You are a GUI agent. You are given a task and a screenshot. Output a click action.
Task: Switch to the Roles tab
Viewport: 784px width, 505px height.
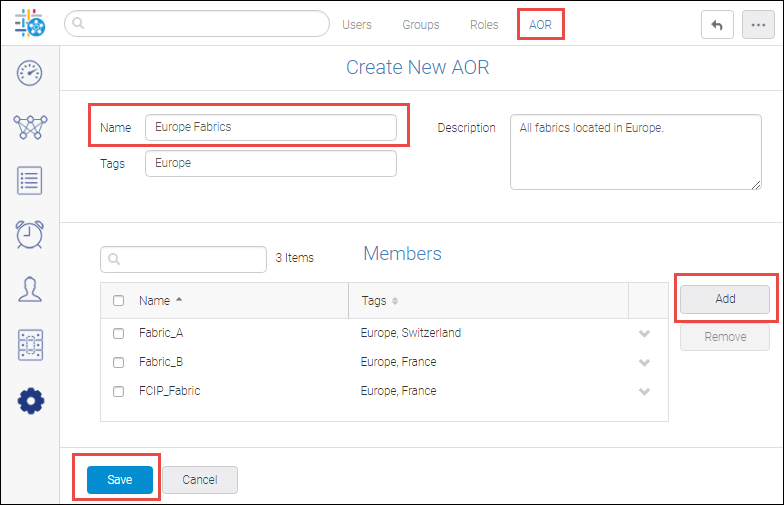pos(484,24)
